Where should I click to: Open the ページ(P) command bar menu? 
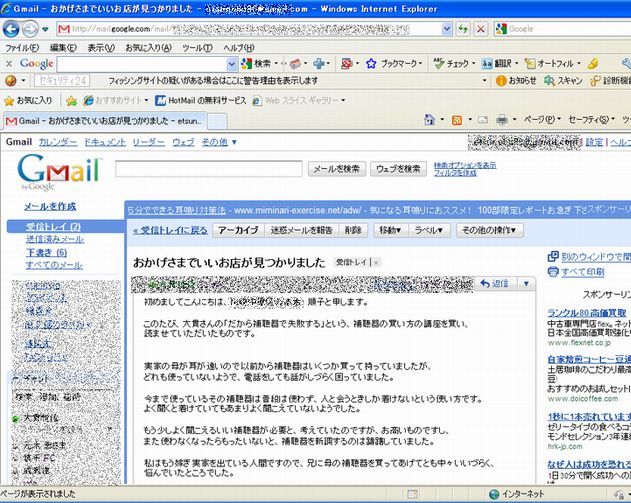point(542,120)
